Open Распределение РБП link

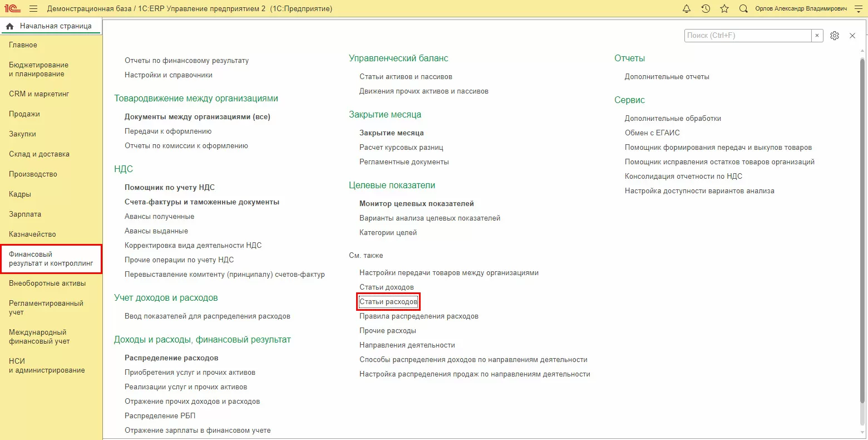pyautogui.click(x=160, y=416)
